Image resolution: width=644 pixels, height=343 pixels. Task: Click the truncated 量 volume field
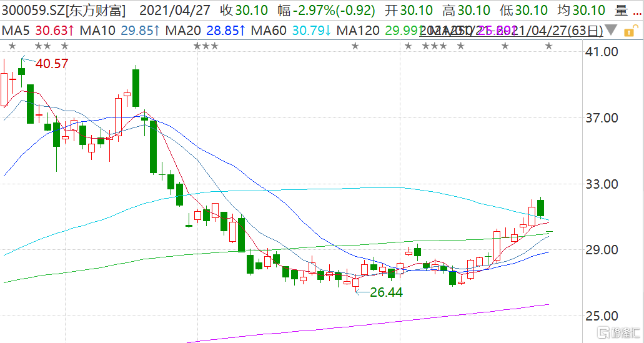coord(628,11)
